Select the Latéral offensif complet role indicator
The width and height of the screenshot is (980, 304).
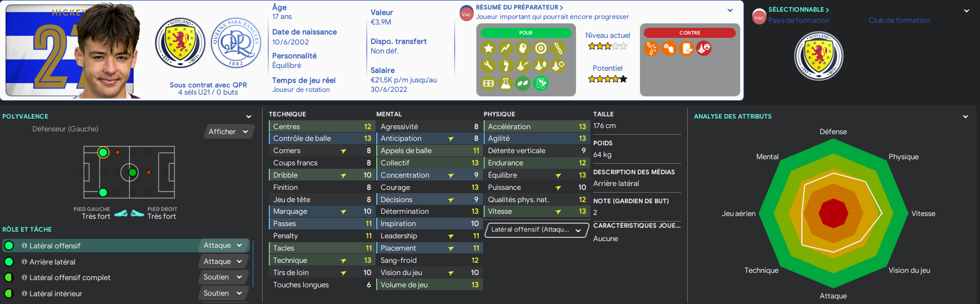point(9,277)
